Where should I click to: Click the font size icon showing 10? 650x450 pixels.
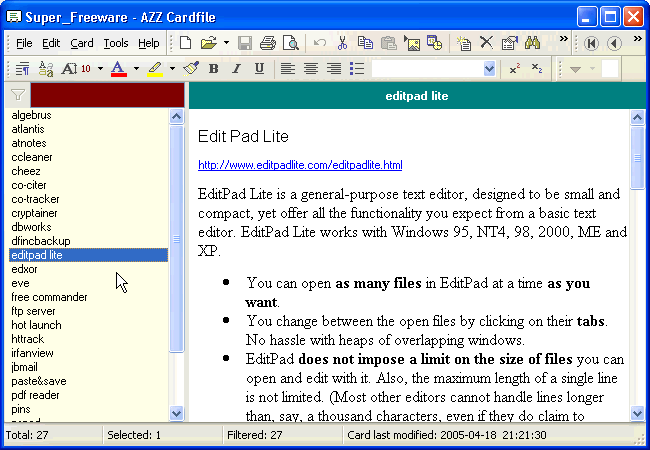76,68
